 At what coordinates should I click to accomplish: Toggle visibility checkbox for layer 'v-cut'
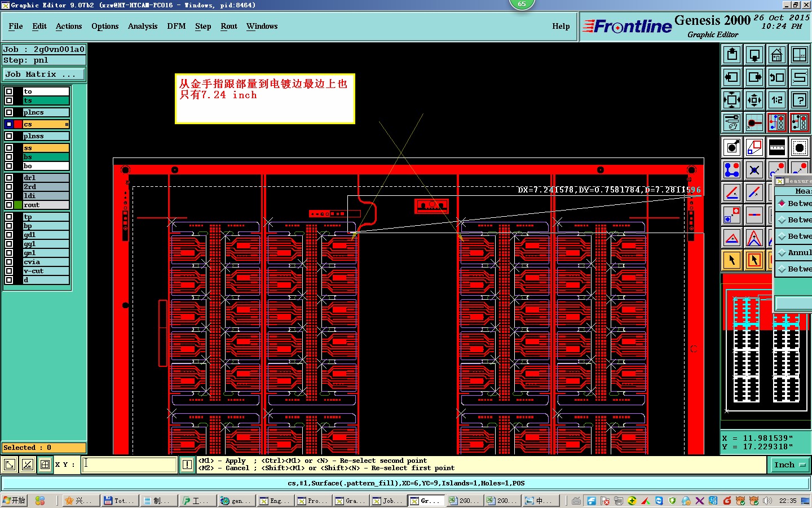[x=9, y=271]
